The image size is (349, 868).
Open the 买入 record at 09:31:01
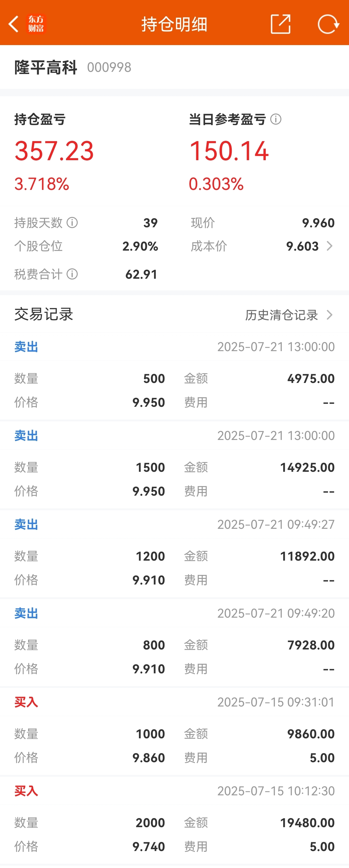click(x=174, y=731)
